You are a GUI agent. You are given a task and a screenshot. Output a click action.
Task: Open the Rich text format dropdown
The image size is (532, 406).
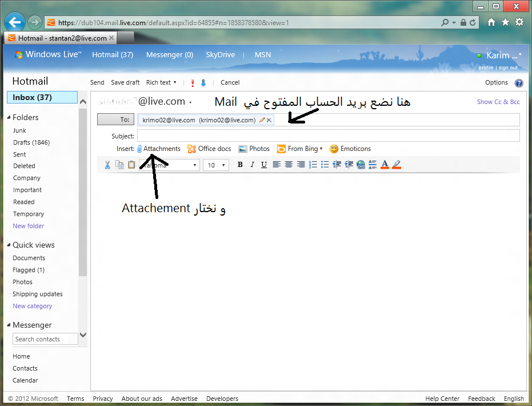[x=161, y=82]
